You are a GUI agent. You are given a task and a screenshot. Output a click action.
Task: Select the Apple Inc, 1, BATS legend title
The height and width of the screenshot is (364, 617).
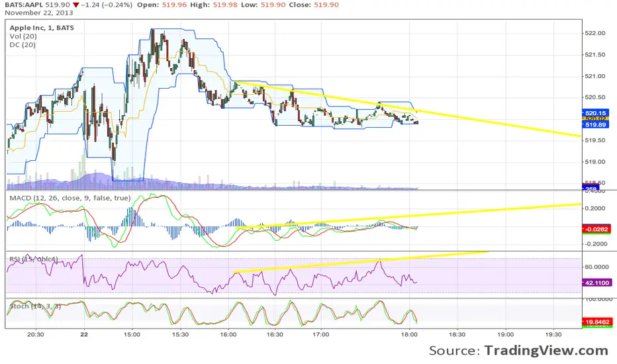(42, 28)
